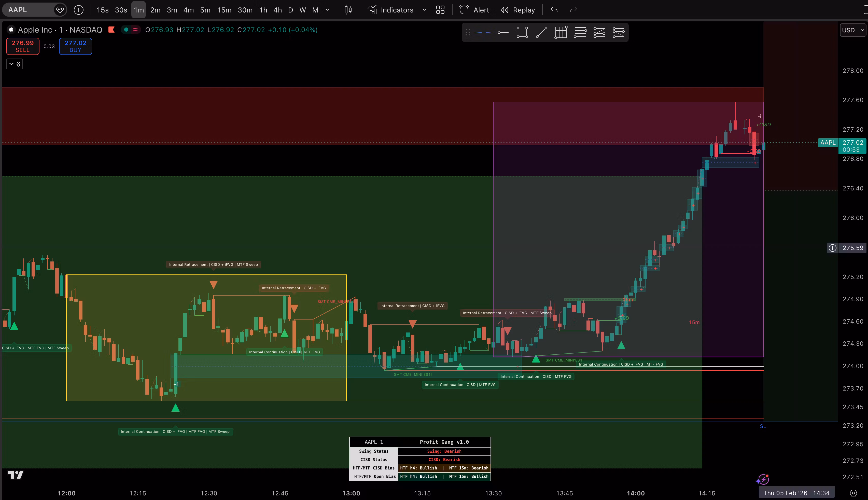Click the 276.99 SELL button
The image size is (868, 500).
[23, 46]
